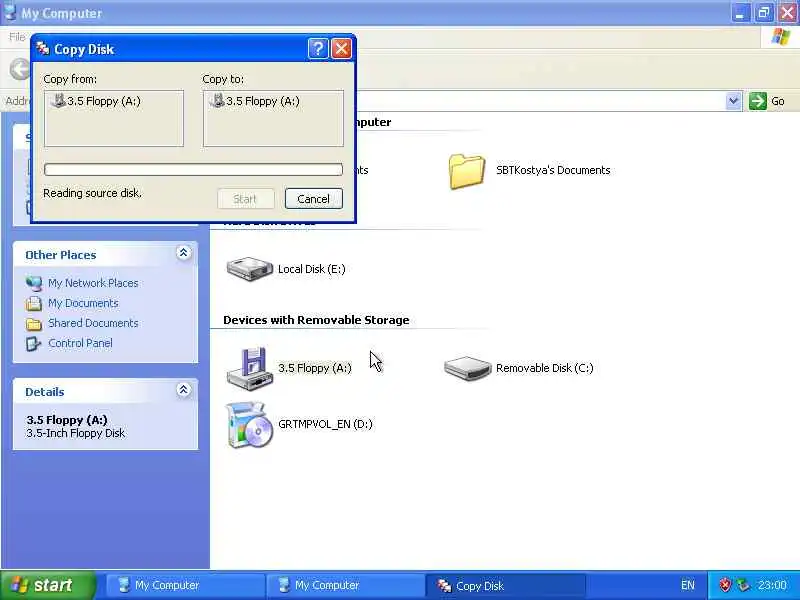Viewport: 800px width, 600px height.
Task: Click the Local Disk (E:) label
Action: coord(312,269)
